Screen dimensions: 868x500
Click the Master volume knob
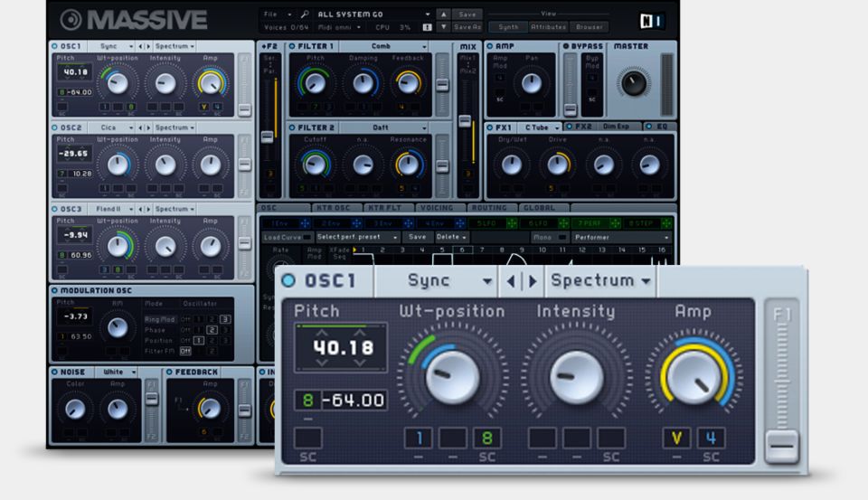coord(633,82)
